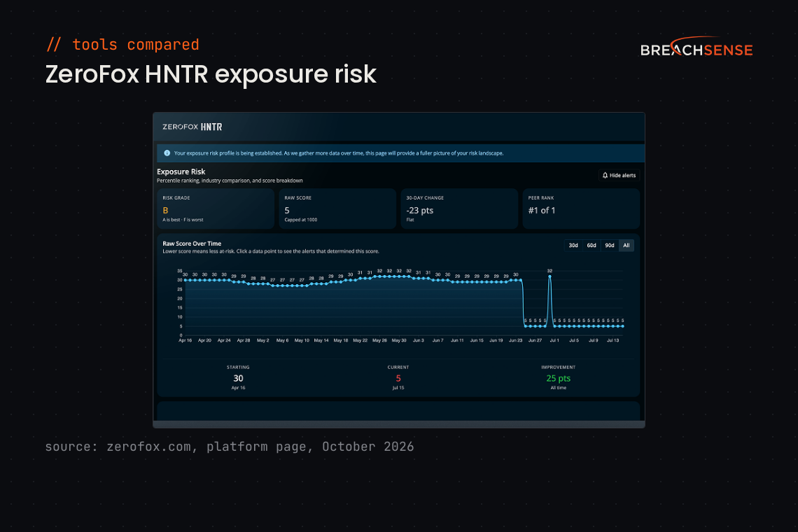Click the Starting value 30

click(238, 378)
